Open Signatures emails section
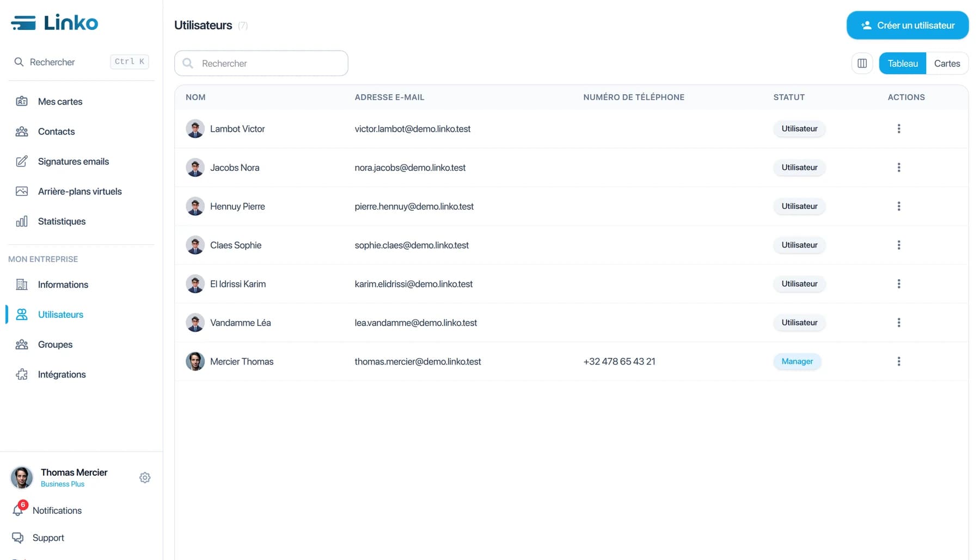This screenshot has width=980, height=560. 73,161
